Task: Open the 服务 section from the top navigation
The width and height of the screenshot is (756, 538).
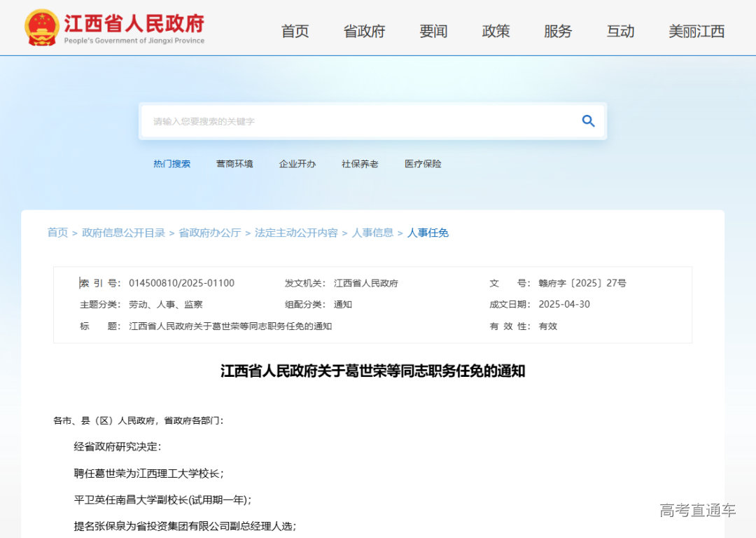Action: pyautogui.click(x=557, y=32)
